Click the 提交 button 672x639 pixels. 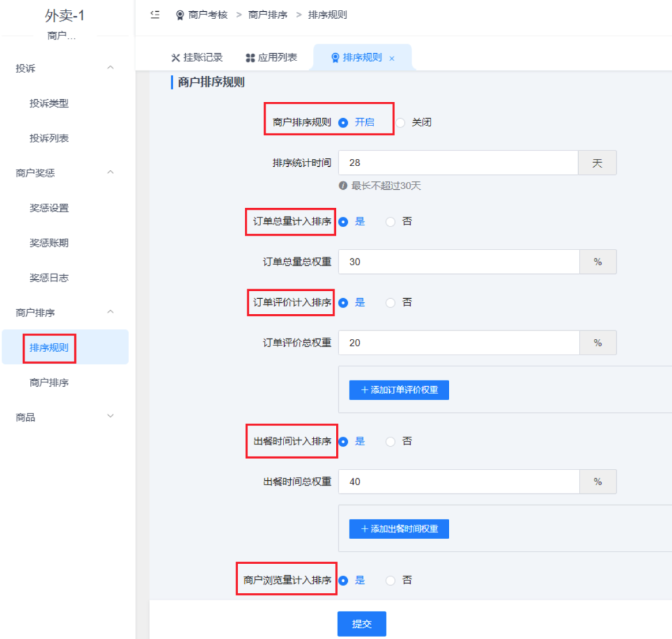(362, 624)
